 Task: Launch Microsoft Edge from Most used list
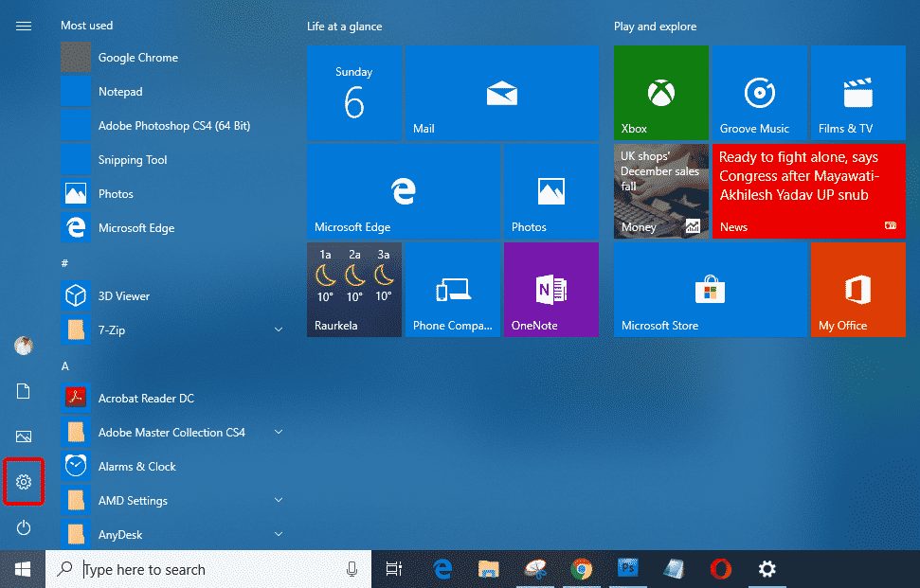[171, 227]
